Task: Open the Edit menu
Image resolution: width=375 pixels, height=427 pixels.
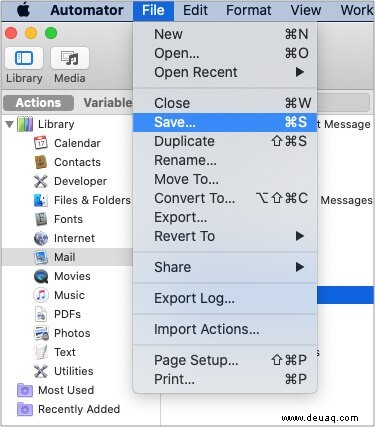Action: pos(195,10)
